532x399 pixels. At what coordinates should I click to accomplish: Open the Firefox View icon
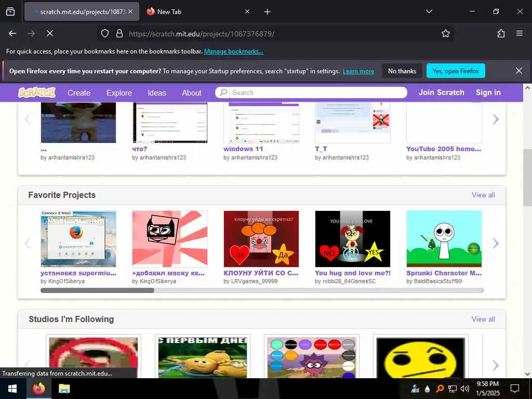point(10,11)
